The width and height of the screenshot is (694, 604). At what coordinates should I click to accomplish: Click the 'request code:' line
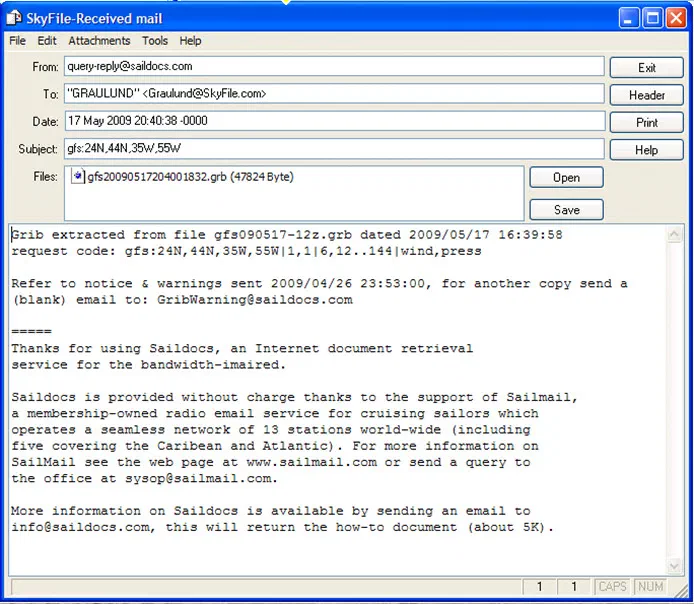click(x=246, y=251)
